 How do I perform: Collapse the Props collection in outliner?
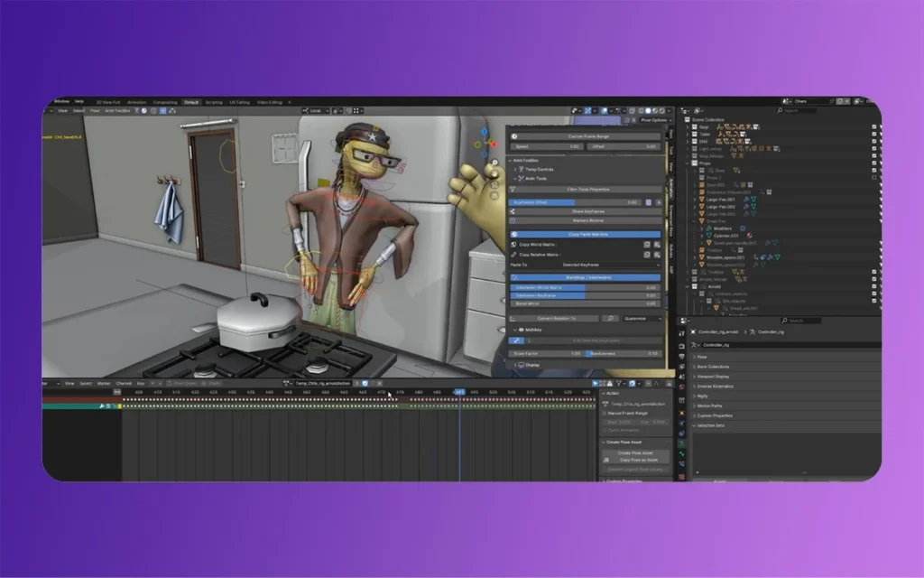(688, 163)
